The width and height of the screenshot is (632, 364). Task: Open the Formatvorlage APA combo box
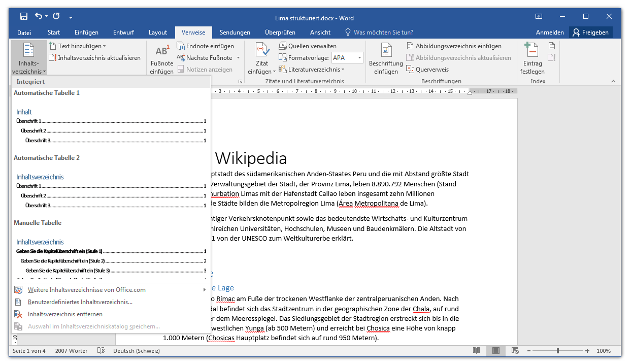coord(347,58)
